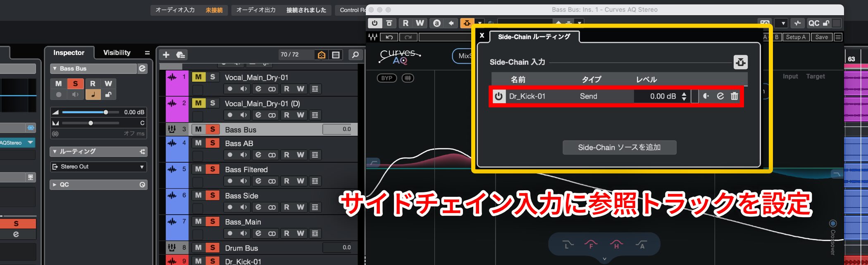
Task: Click the Curves AQ low-cut filter icon
Action: pos(374,163)
